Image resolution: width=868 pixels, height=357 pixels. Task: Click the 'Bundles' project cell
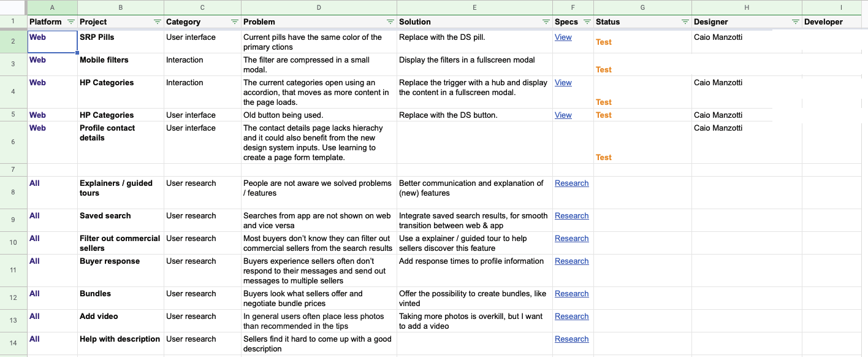[121, 298]
